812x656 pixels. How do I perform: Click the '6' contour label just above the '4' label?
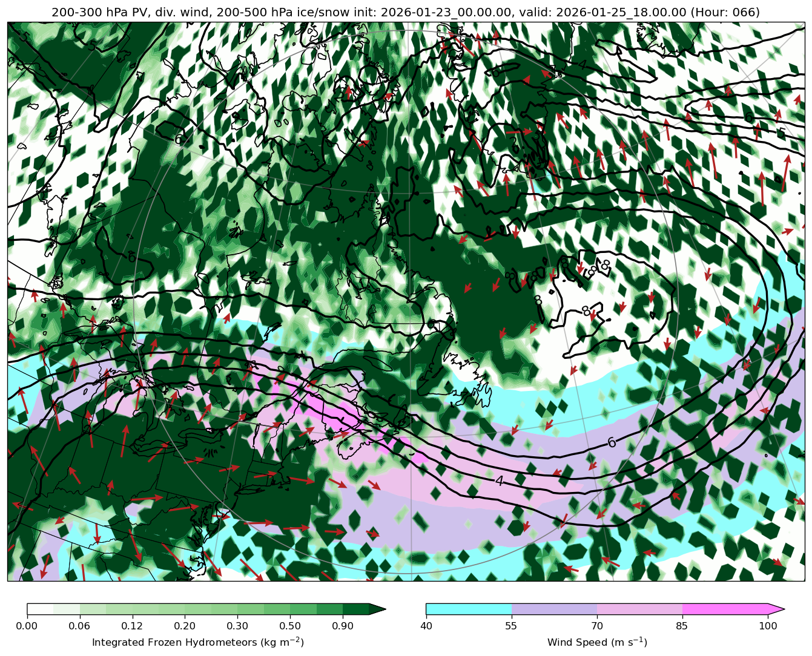click(612, 443)
